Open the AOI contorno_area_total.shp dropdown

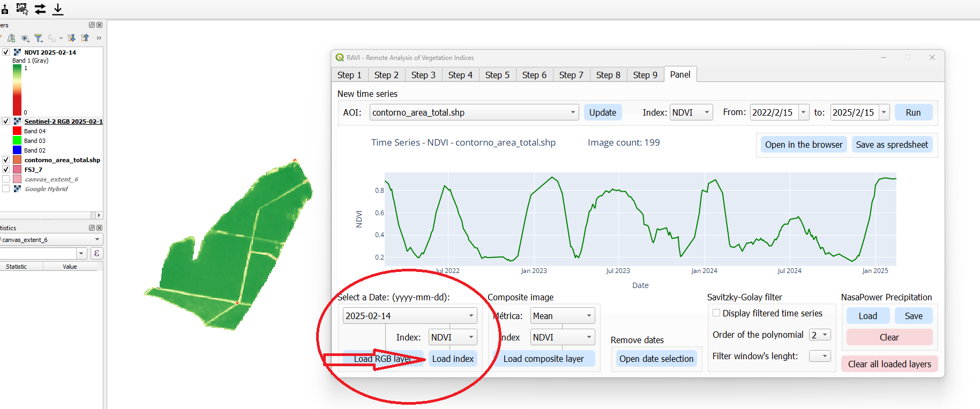[573, 112]
